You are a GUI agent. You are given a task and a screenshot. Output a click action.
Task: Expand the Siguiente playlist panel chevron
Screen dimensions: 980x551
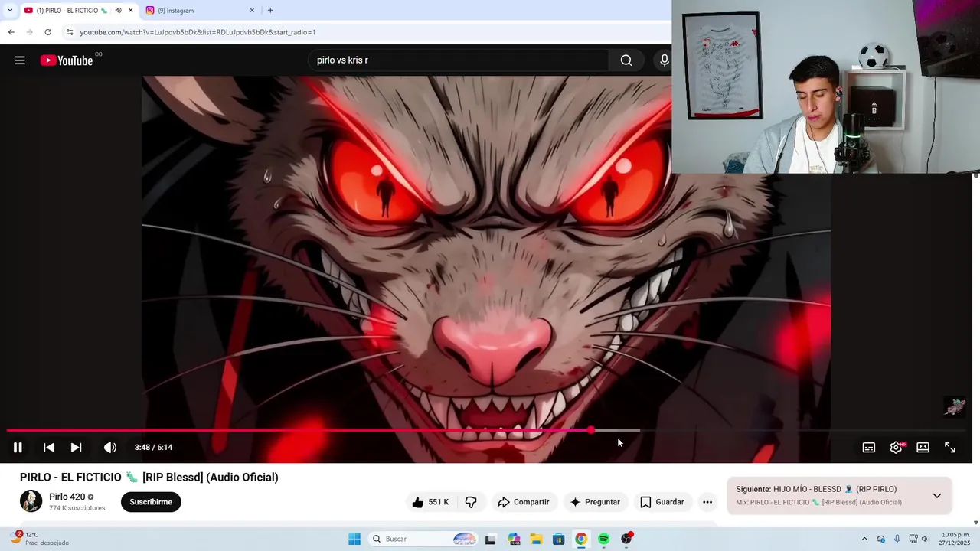click(937, 496)
